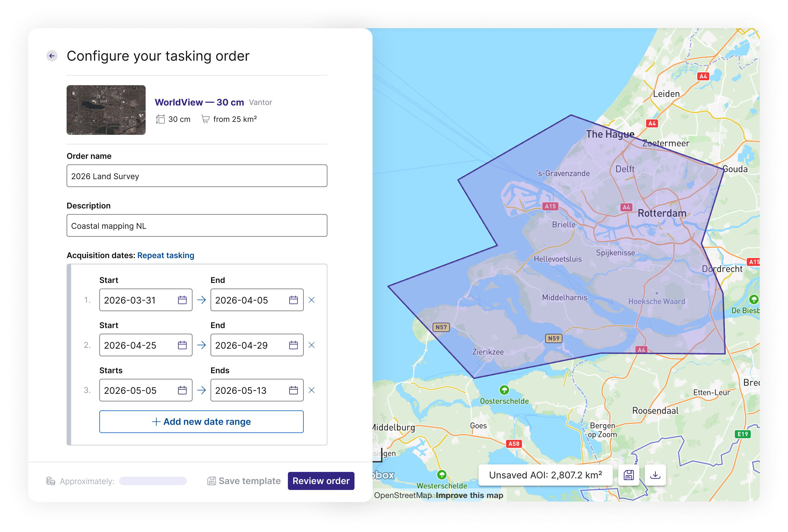Open calendar for 2026-04-29 end date

[x=293, y=345]
